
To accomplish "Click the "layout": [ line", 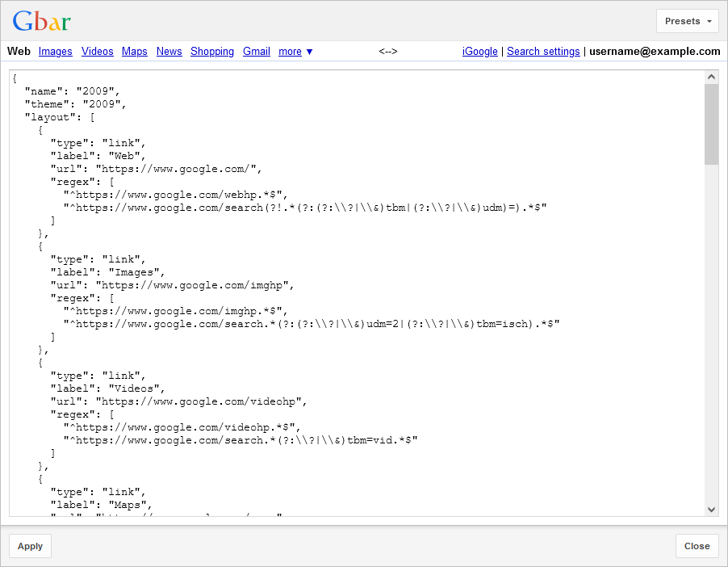I will 60,117.
